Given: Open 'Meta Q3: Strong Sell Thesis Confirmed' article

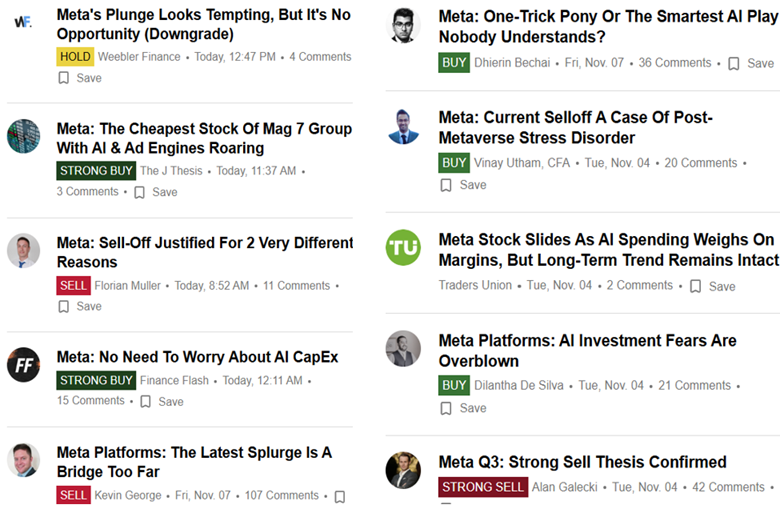Looking at the screenshot, I should (x=582, y=462).
